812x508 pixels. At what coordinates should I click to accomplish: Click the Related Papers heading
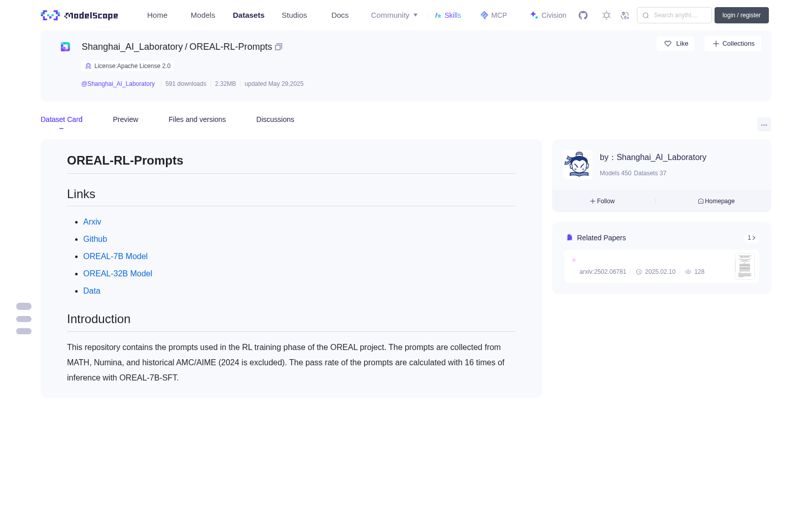click(601, 238)
